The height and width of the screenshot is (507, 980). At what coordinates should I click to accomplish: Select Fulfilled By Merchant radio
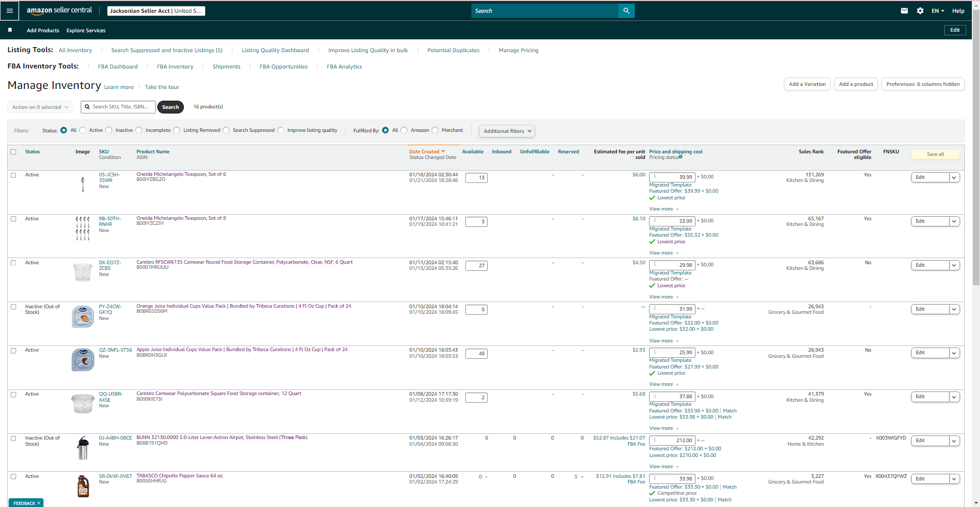click(435, 130)
